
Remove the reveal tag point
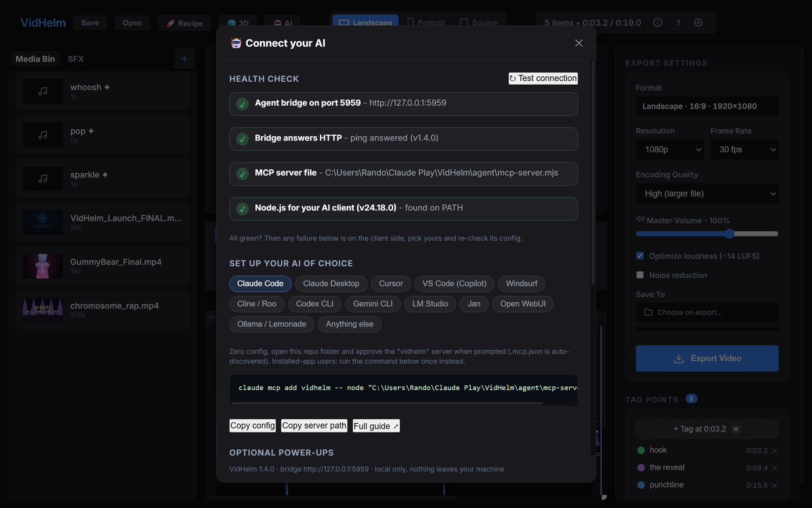[774, 468]
